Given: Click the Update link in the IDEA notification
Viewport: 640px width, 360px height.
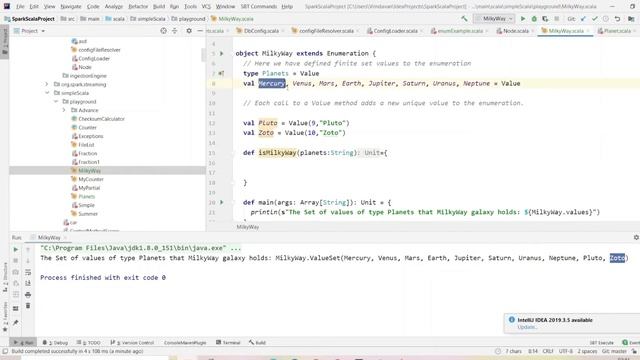Looking at the screenshot, I should pyautogui.click(x=526, y=327).
